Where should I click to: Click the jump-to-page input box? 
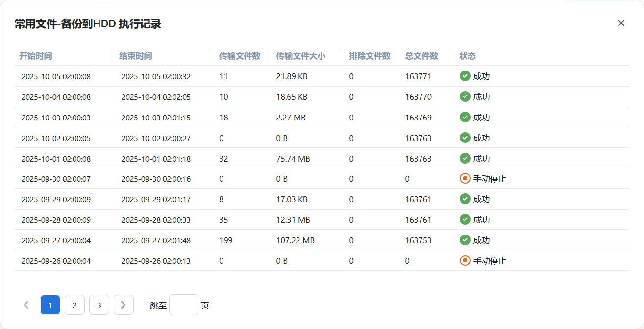point(183,305)
